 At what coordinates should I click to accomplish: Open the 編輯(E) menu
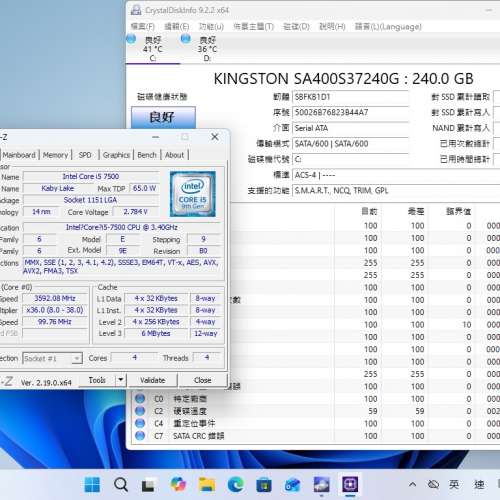[x=177, y=26]
